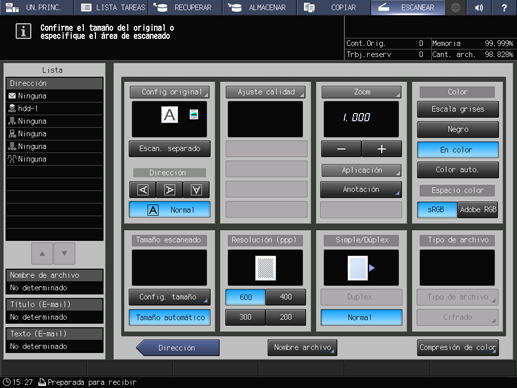Open the speaker sound settings icon
Image resolution: width=517 pixels, height=388 pixels.
pyautogui.click(x=479, y=7)
